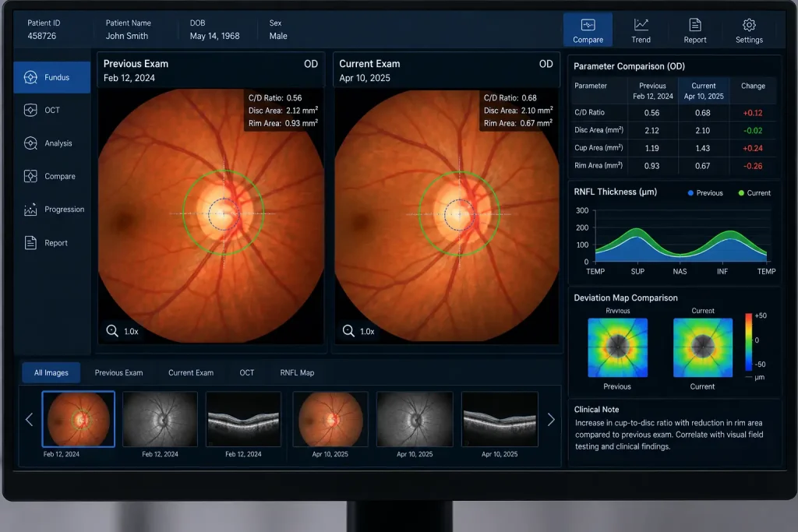Click the Previous Exam panel title
Screen dimensions: 798x532
[x=136, y=64]
